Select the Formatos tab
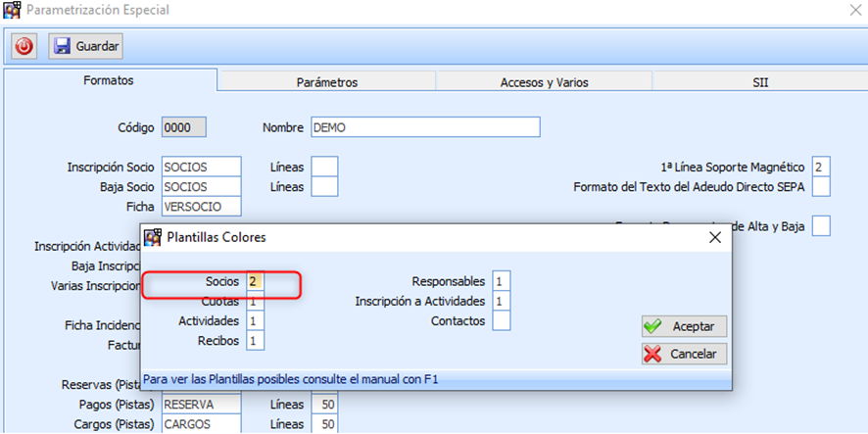This screenshot has width=868, height=434. tap(109, 81)
